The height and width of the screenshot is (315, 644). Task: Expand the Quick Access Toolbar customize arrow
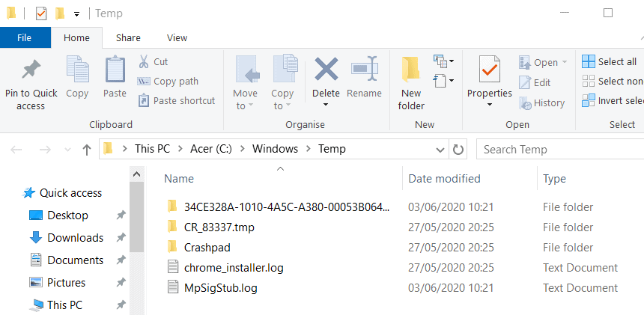[x=76, y=14]
